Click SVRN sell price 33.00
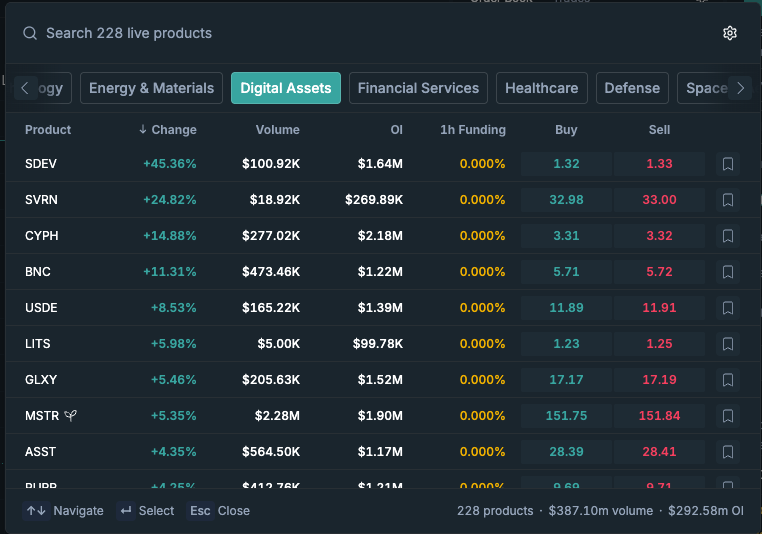Image resolution: width=762 pixels, height=534 pixels. pyautogui.click(x=659, y=200)
